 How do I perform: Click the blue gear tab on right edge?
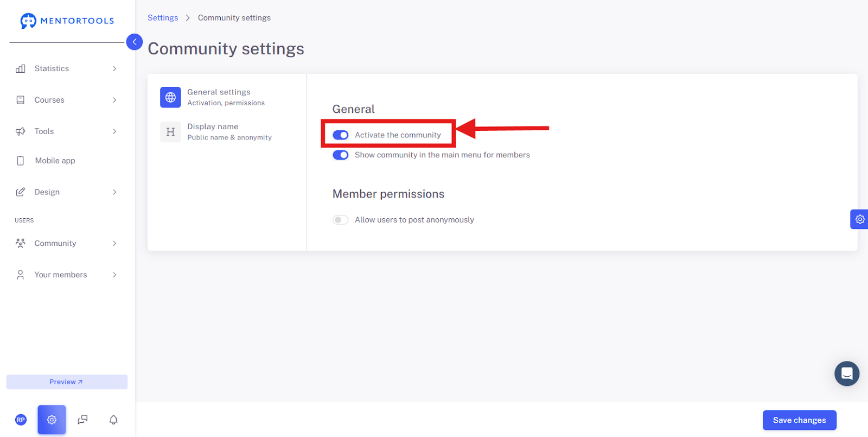[x=859, y=219]
